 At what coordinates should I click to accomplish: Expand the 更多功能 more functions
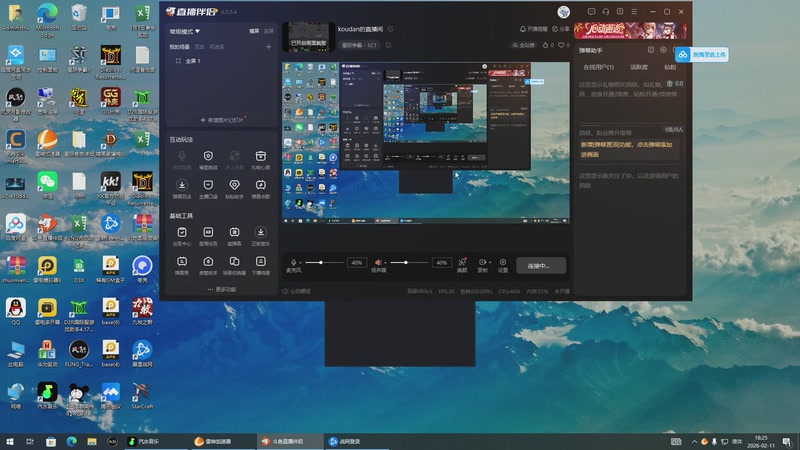coord(221,289)
